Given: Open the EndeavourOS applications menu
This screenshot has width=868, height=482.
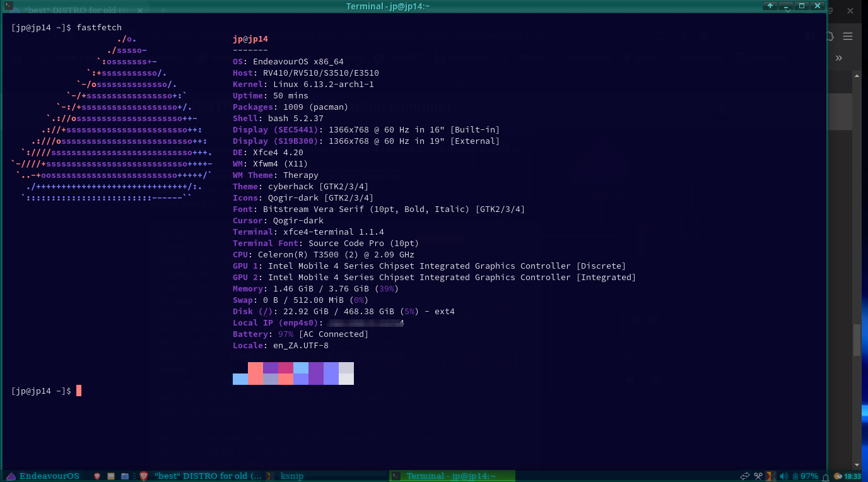Looking at the screenshot, I should [43, 476].
